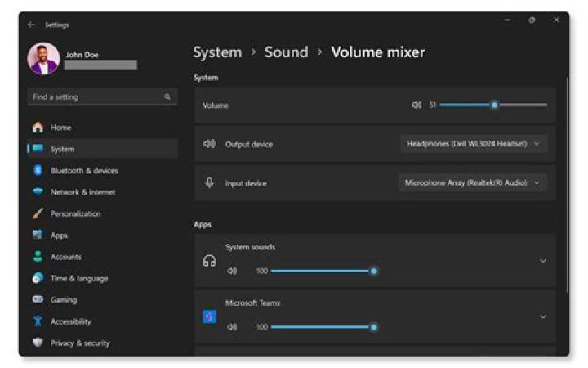Open Accessibility settings
Screen dimensions: 588x368
[70, 321]
